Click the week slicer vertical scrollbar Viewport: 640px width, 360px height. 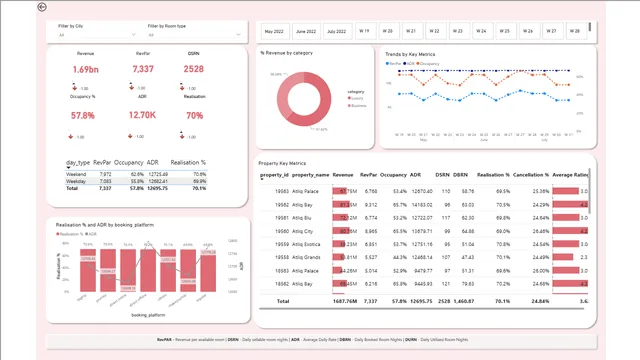click(590, 27)
